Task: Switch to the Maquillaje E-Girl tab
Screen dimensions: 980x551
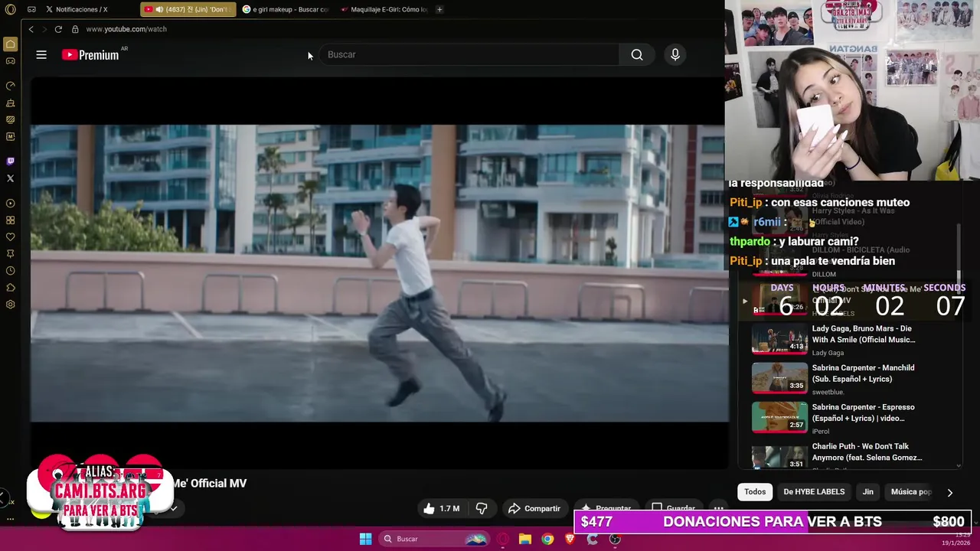Action: click(x=384, y=9)
